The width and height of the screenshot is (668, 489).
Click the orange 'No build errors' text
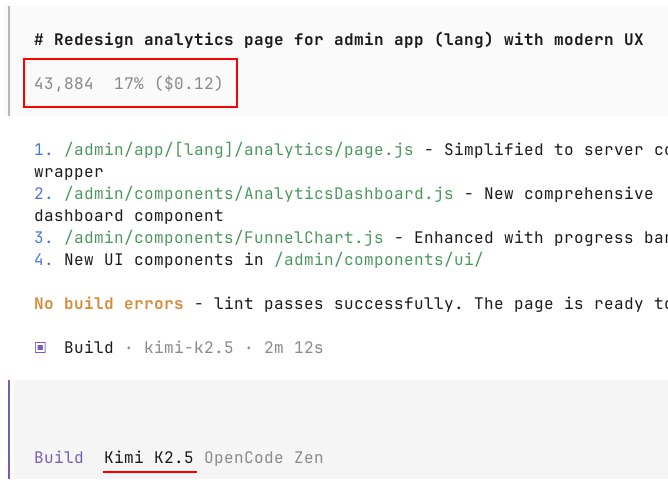(x=108, y=304)
